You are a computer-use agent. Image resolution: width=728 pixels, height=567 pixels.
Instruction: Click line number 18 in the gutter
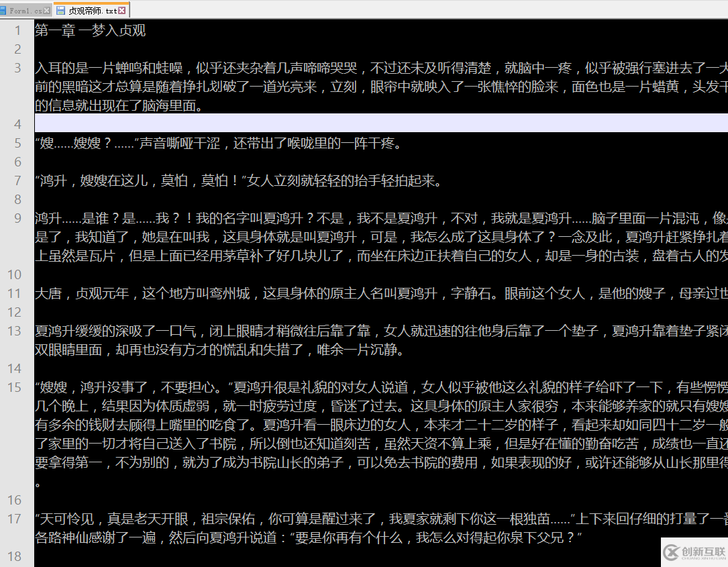pyautogui.click(x=17, y=556)
